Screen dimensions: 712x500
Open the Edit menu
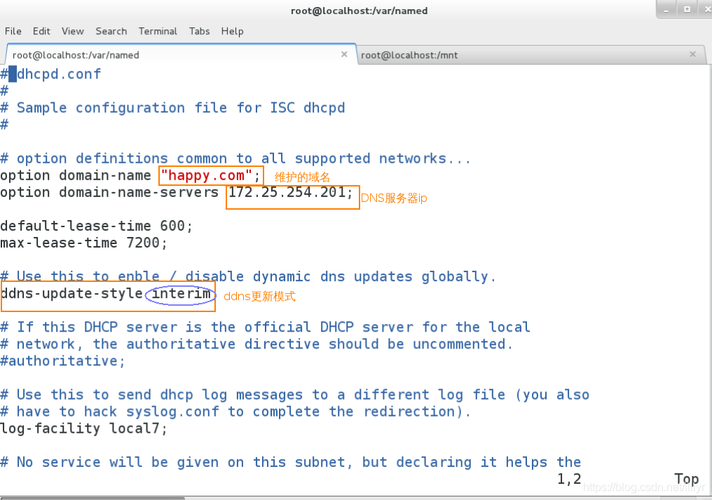(41, 31)
